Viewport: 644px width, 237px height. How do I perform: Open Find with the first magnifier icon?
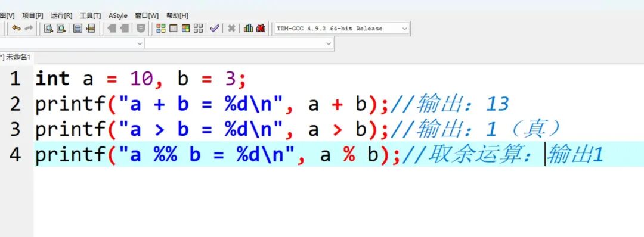point(48,29)
